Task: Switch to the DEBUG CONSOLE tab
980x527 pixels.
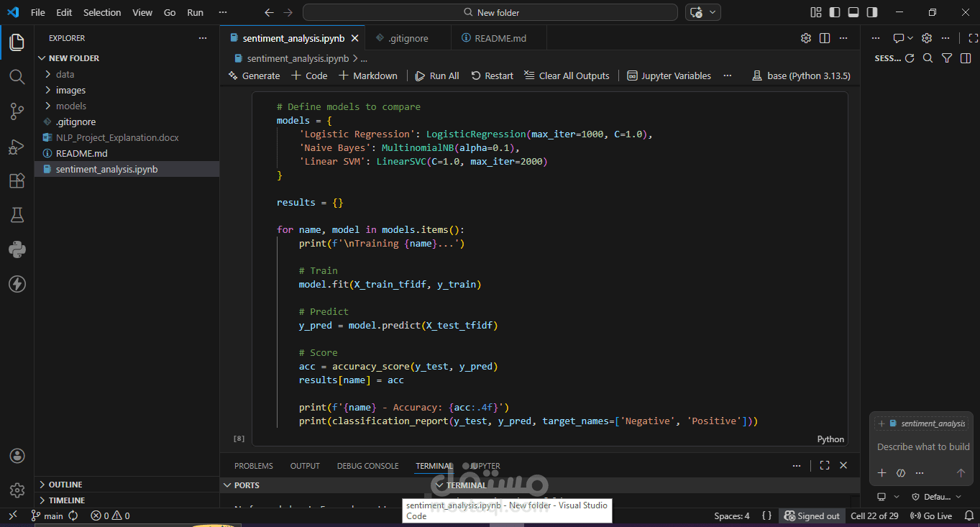Action: coord(367,466)
